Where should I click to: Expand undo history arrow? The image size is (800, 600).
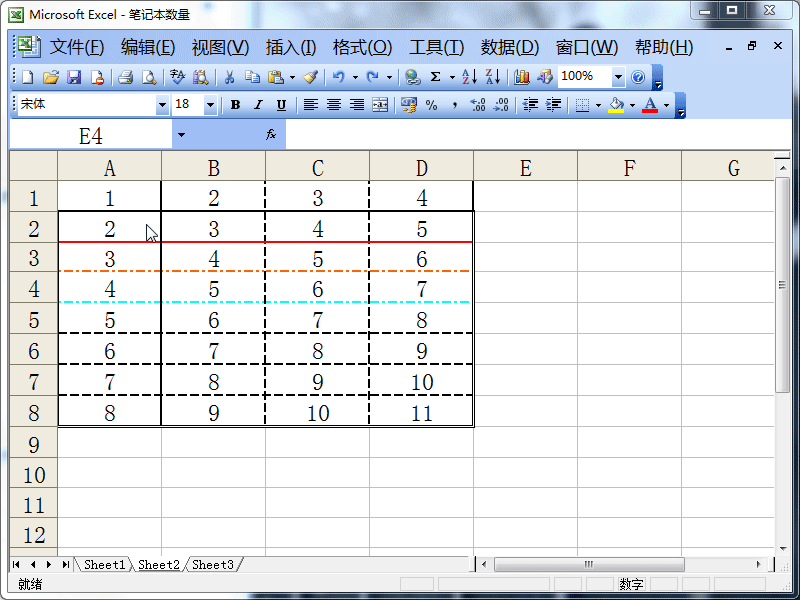click(355, 78)
